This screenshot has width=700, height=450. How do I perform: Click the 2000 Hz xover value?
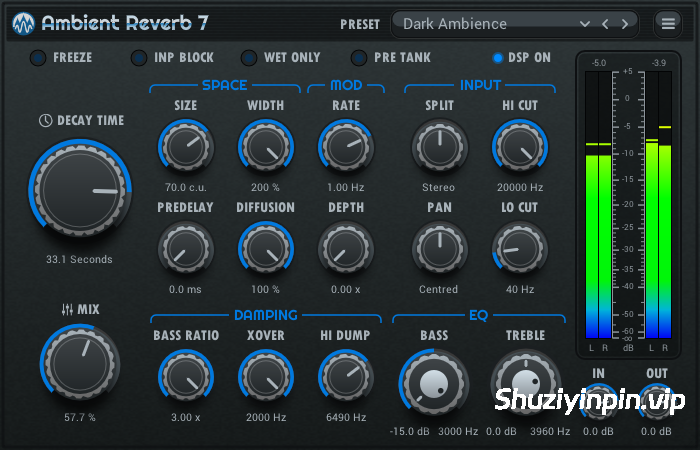coord(266,417)
